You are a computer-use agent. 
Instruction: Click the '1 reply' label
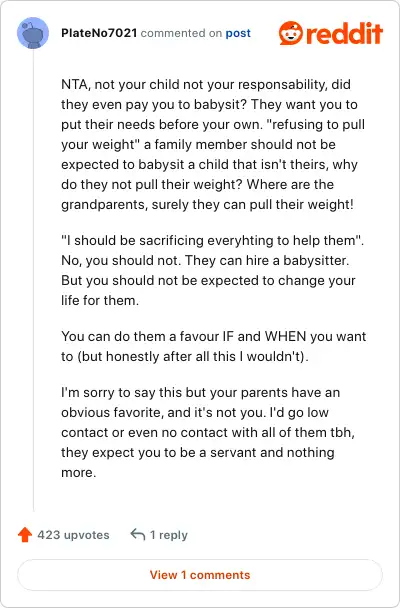169,535
